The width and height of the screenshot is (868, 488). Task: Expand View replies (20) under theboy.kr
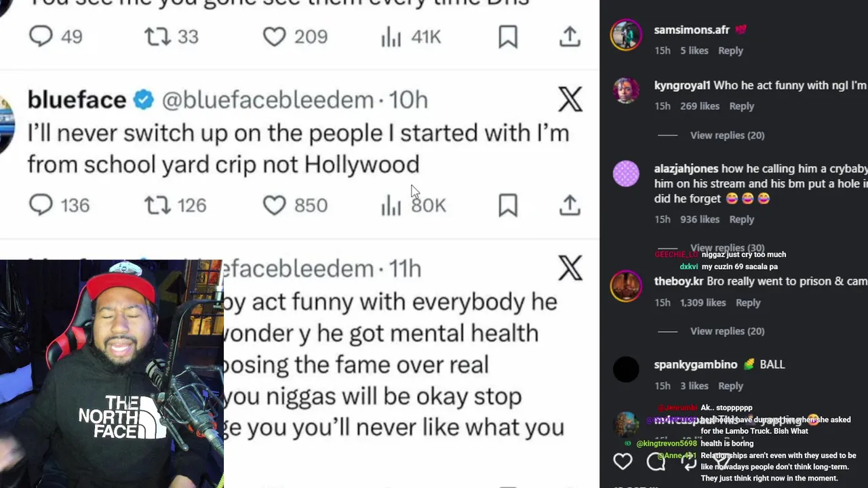[727, 331]
